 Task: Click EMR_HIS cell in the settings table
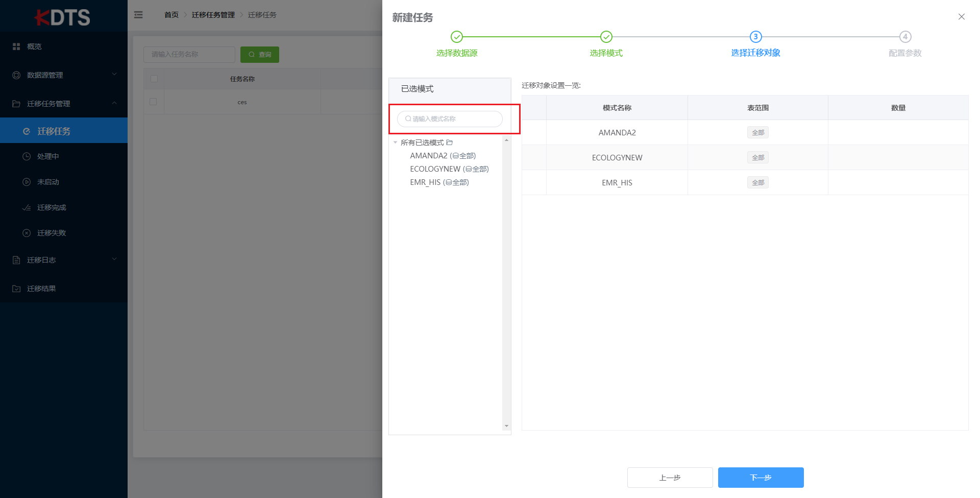(617, 183)
